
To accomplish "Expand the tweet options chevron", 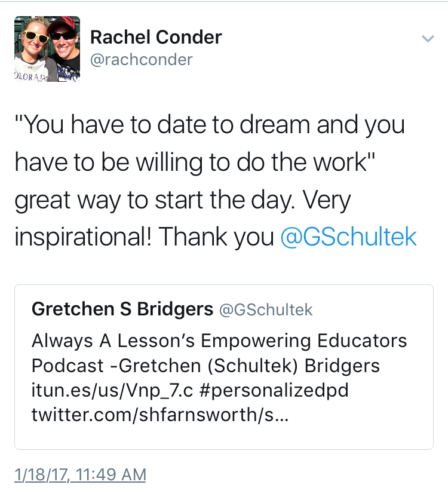I will [x=428, y=39].
